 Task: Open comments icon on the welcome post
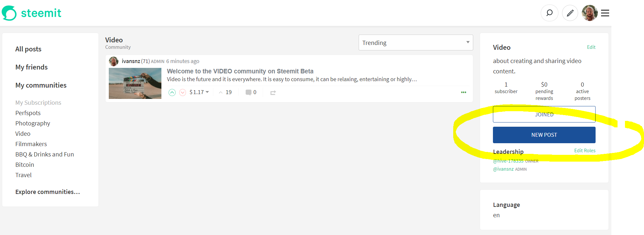coord(248,92)
